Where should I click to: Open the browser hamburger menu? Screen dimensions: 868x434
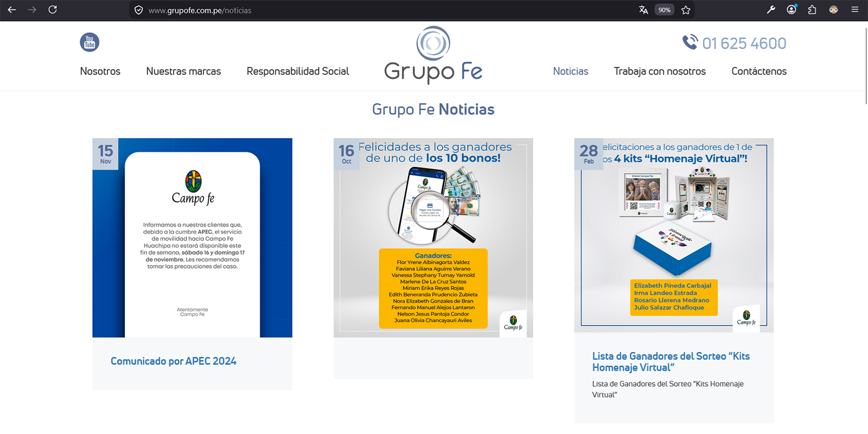point(854,10)
